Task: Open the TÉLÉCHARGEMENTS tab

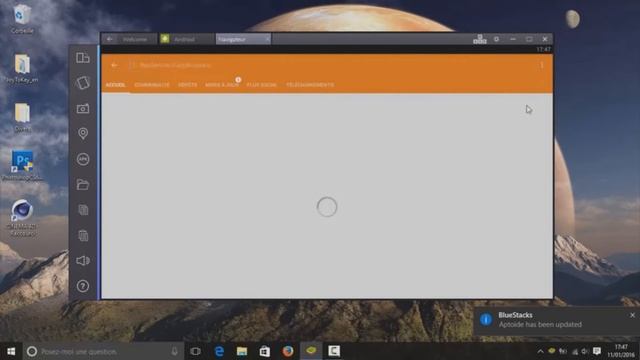Action: [x=310, y=85]
